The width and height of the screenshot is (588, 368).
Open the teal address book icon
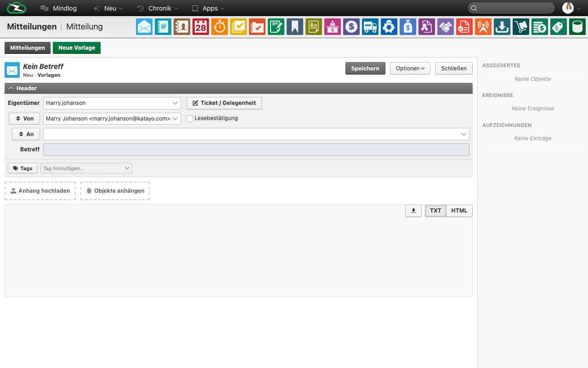click(163, 27)
